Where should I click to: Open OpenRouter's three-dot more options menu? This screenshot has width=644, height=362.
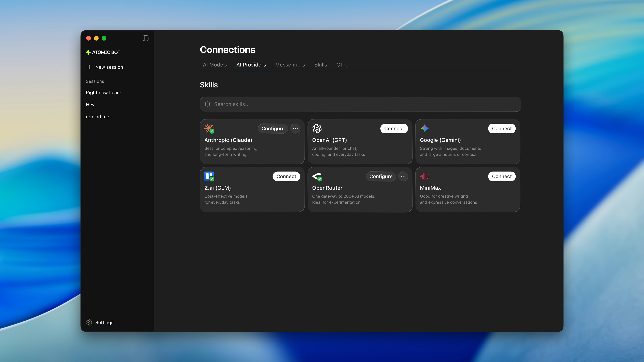coord(403,176)
